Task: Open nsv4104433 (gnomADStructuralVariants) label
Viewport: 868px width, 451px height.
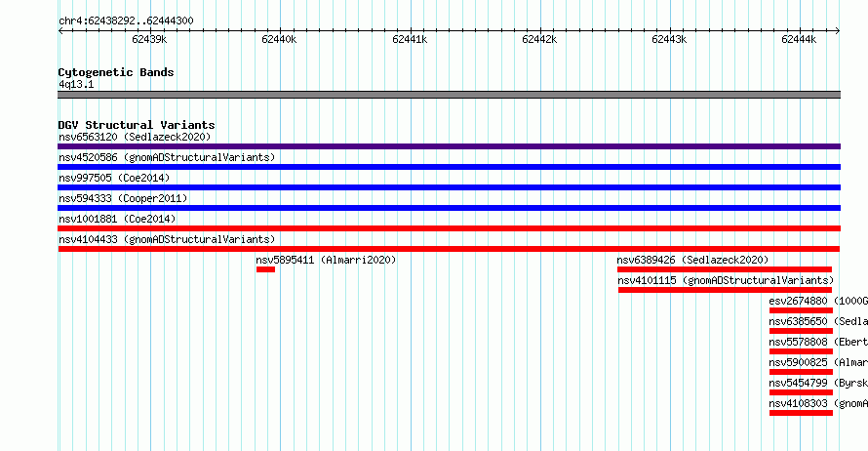Action: click(x=167, y=239)
